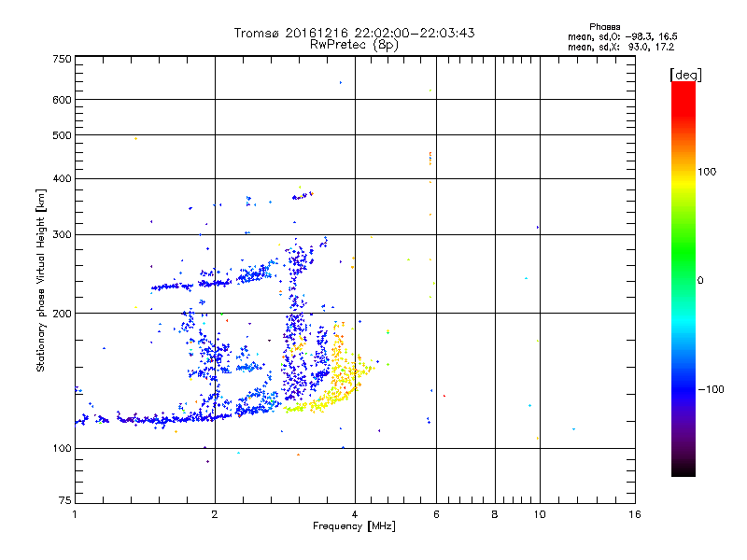Screen dimensions: 747x560
Task: Click the x-axis tick label '4'
Action: tap(355, 514)
